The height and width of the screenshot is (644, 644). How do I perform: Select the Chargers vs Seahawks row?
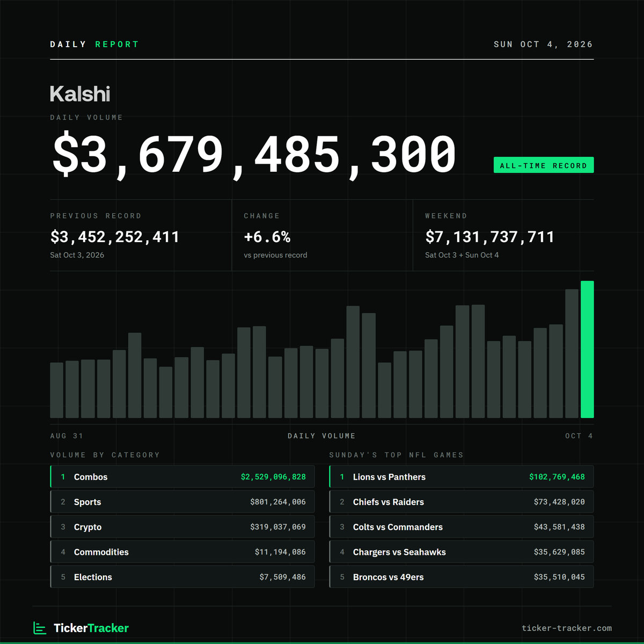pyautogui.click(x=462, y=552)
